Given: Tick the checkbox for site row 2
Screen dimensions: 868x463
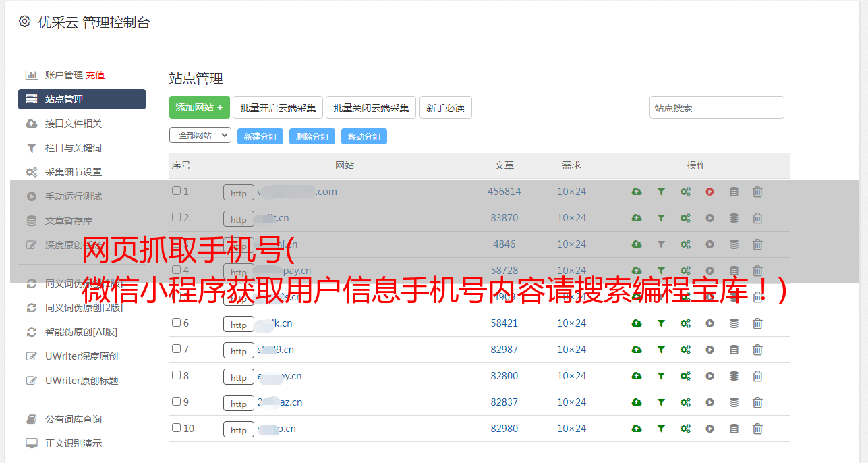Looking at the screenshot, I should point(176,217).
